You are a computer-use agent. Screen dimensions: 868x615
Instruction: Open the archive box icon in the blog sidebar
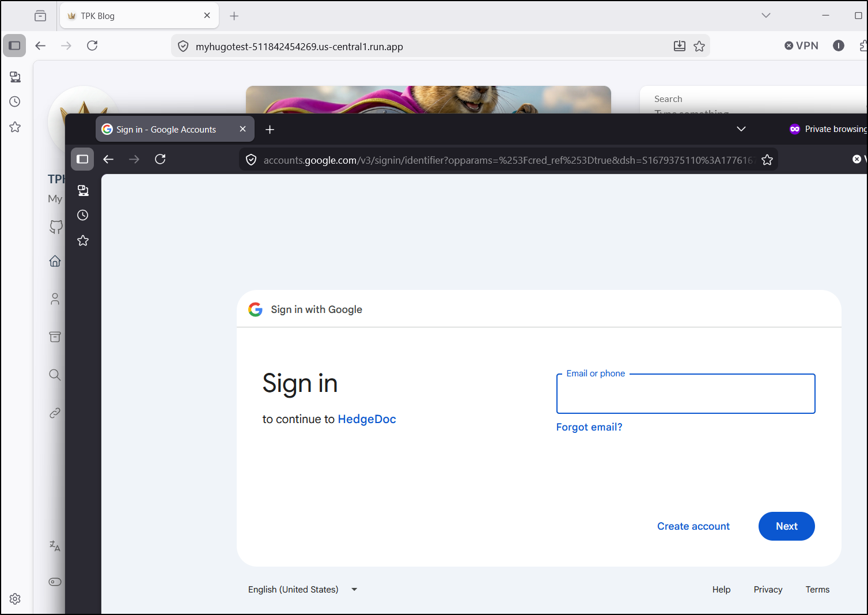55,337
